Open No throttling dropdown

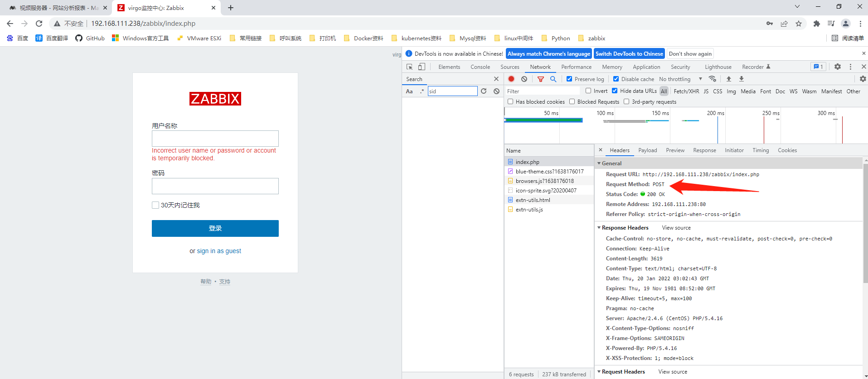point(680,79)
